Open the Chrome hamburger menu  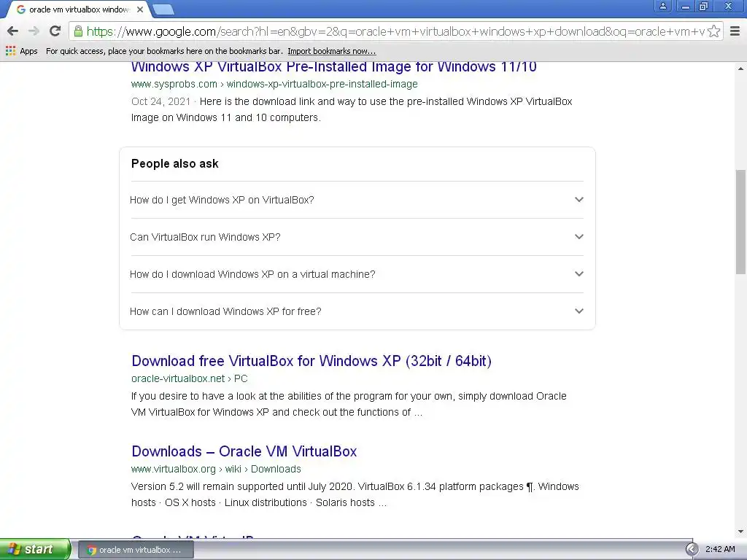(x=735, y=31)
